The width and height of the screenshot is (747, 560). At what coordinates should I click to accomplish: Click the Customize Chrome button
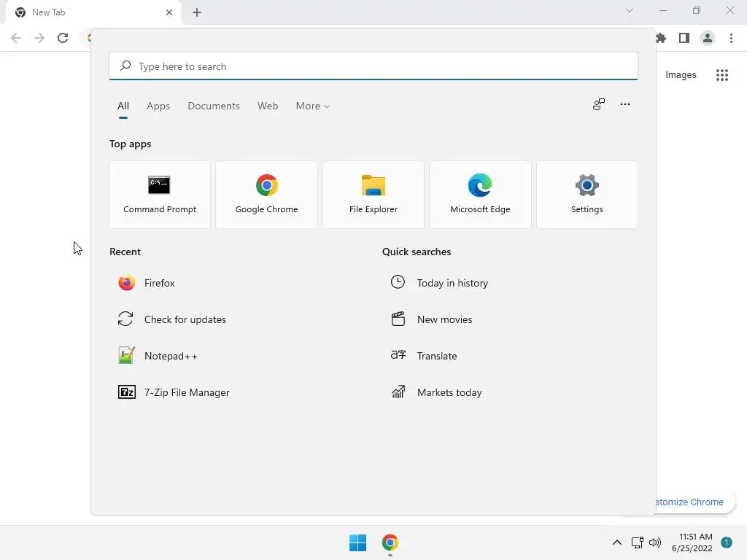coord(694,502)
